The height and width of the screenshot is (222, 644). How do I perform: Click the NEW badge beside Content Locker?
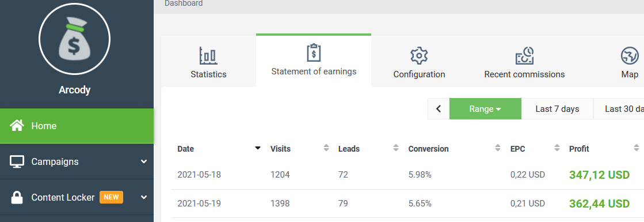(x=111, y=197)
